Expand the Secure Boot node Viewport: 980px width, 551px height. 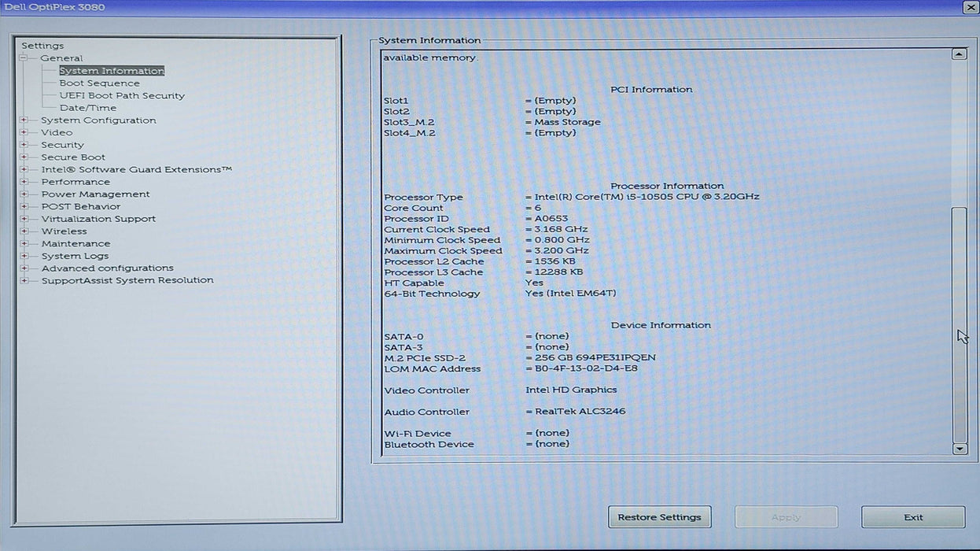coord(24,157)
